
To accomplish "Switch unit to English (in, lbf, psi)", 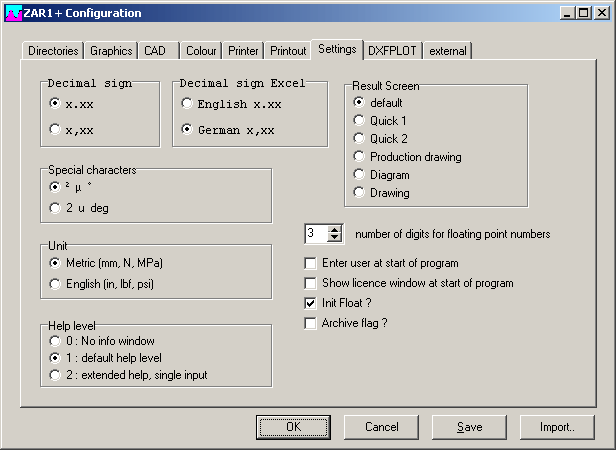I will pyautogui.click(x=55, y=285).
